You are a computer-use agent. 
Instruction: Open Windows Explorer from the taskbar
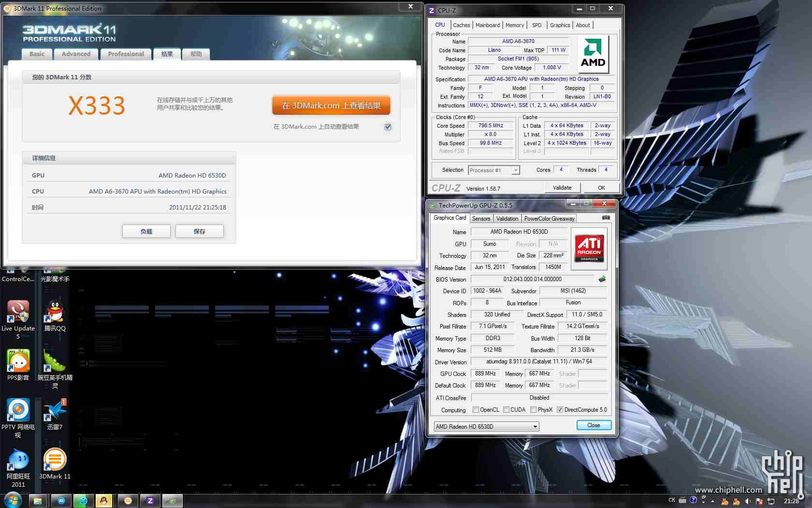38,501
